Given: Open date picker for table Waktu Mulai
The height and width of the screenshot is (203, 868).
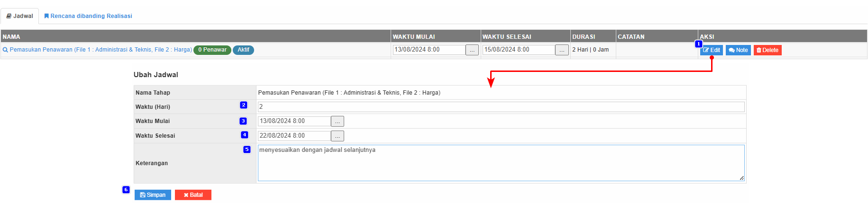Looking at the screenshot, I should tap(472, 50).
